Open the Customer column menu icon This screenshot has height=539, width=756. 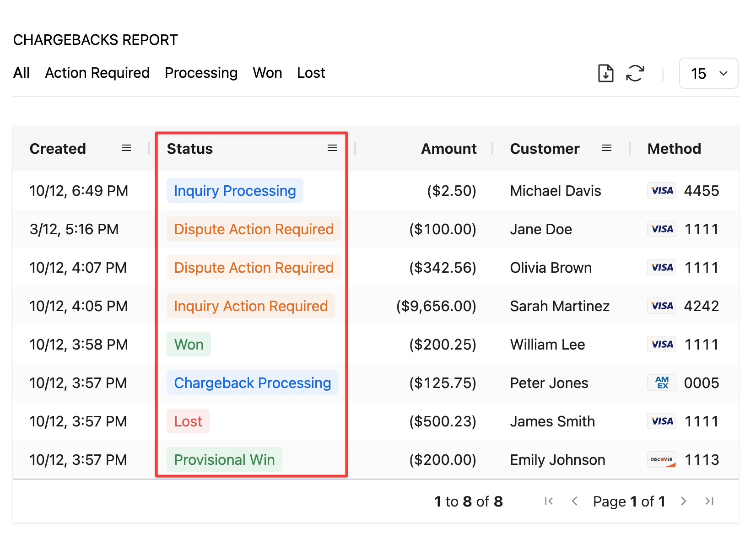coord(607,148)
